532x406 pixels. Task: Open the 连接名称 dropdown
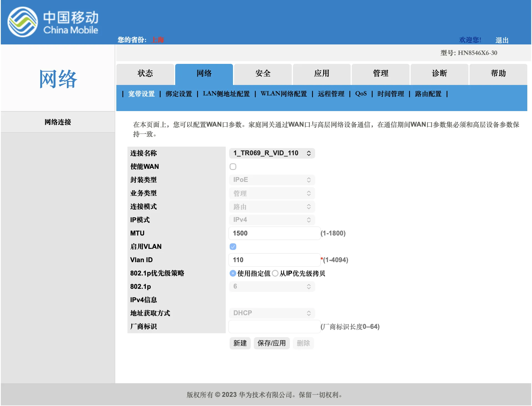(x=272, y=153)
